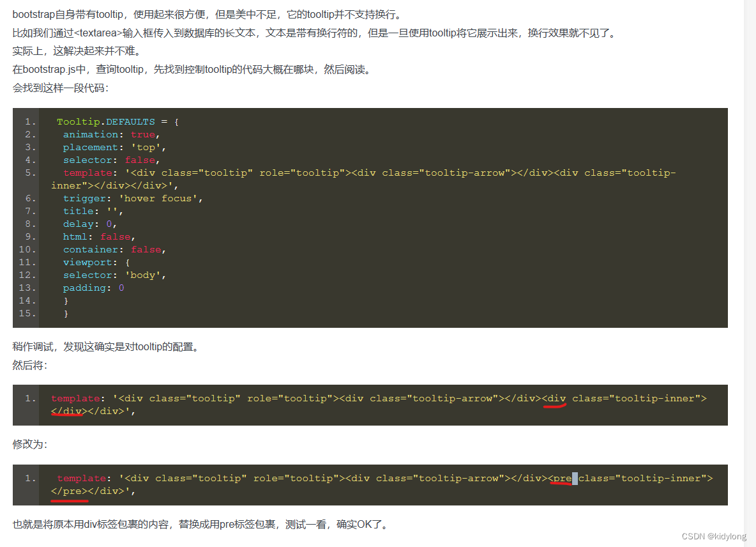Viewport: 756px width, 547px height.
Task: Click line number 12. in the gutter
Action: [27, 275]
